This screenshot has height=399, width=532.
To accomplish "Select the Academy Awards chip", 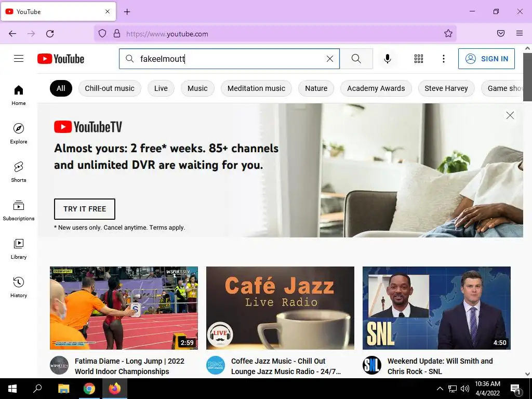I will 376,88.
